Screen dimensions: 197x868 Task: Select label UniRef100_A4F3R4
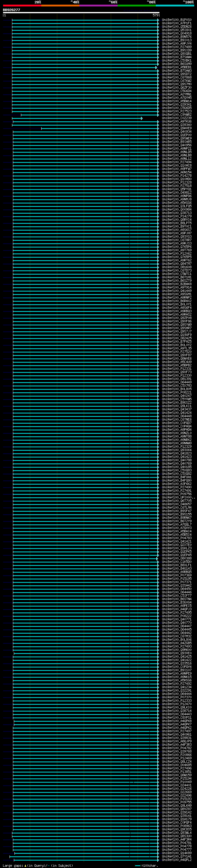click(x=176, y=839)
